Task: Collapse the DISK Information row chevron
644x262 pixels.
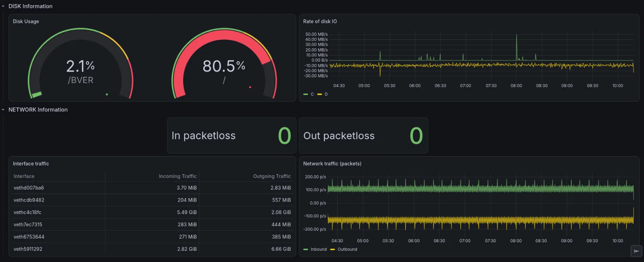Action: coord(3,6)
